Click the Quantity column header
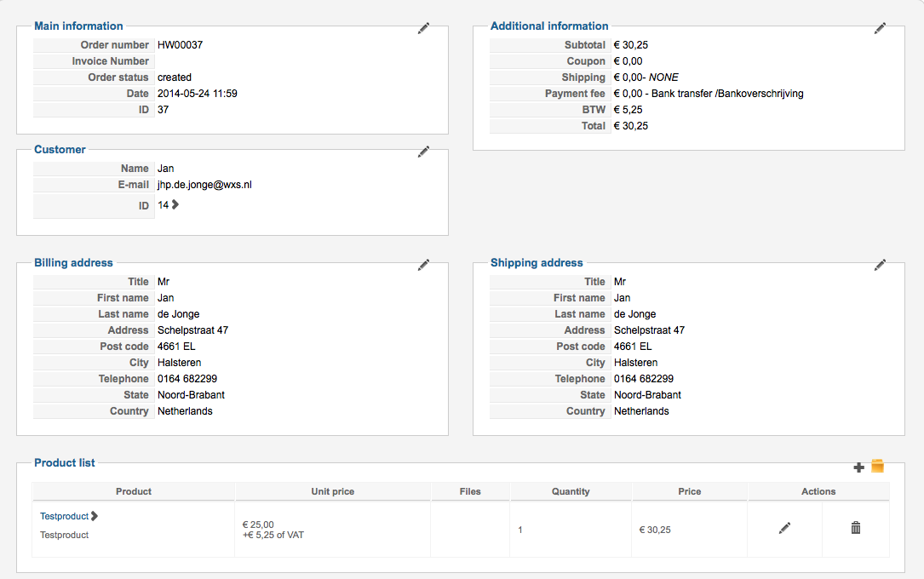The width and height of the screenshot is (924, 579). [x=571, y=491]
